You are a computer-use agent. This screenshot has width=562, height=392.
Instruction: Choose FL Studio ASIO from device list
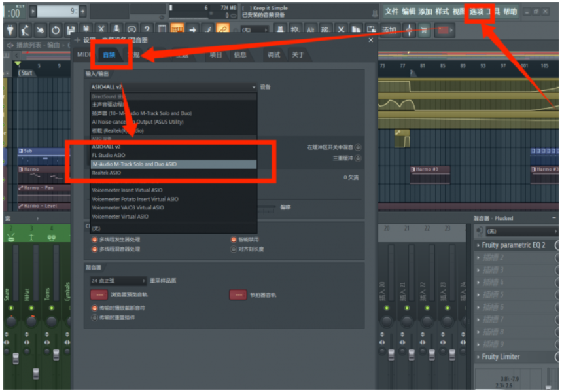109,156
